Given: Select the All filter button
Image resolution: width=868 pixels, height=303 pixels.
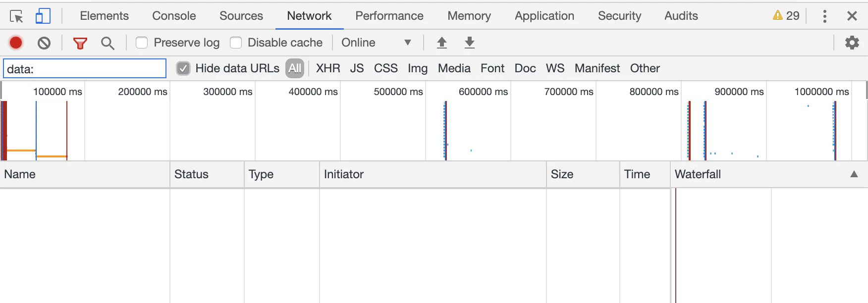Looking at the screenshot, I should [295, 68].
